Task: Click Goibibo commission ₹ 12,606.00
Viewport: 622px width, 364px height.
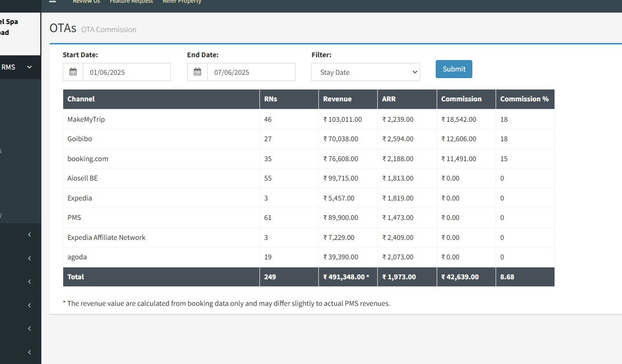Action: (x=459, y=139)
